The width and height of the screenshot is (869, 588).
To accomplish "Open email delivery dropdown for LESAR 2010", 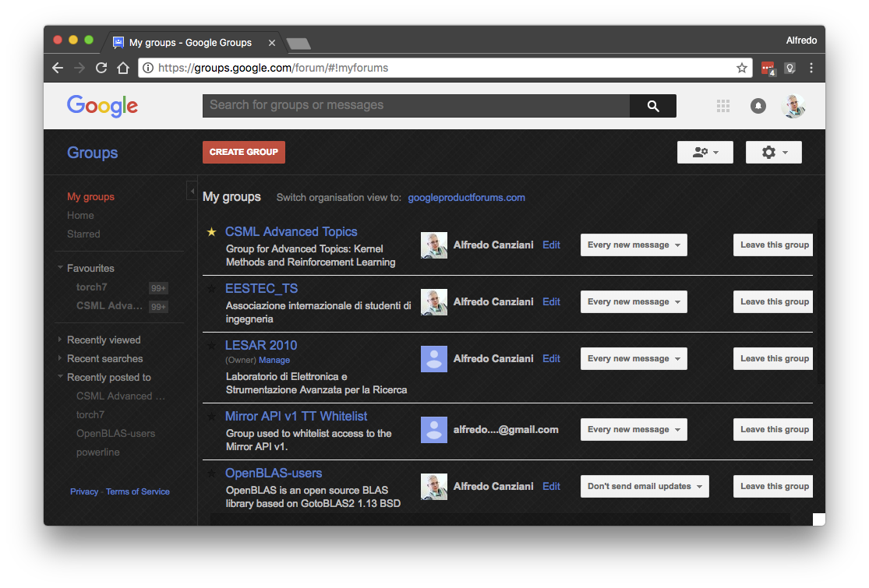I will (634, 359).
